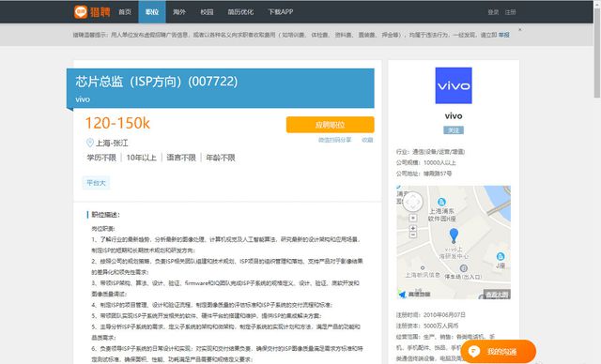Viewport: 601px width, 364px height.
Task: Click the Liepin orange logo
Action: coord(92,12)
